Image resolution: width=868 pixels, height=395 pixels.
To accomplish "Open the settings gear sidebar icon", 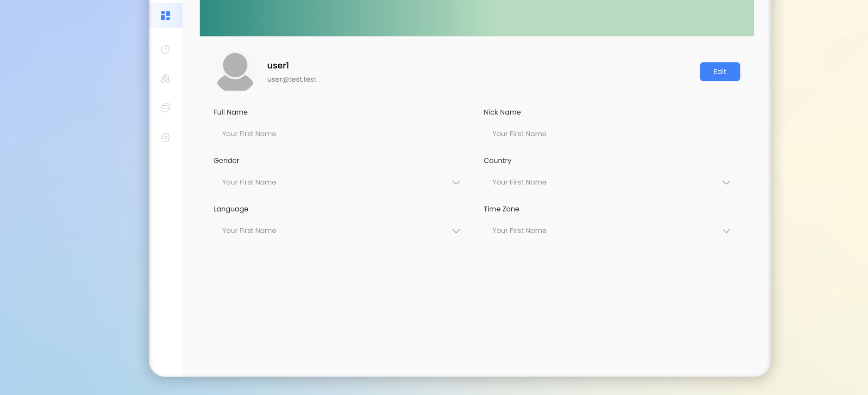I will 165,138.
